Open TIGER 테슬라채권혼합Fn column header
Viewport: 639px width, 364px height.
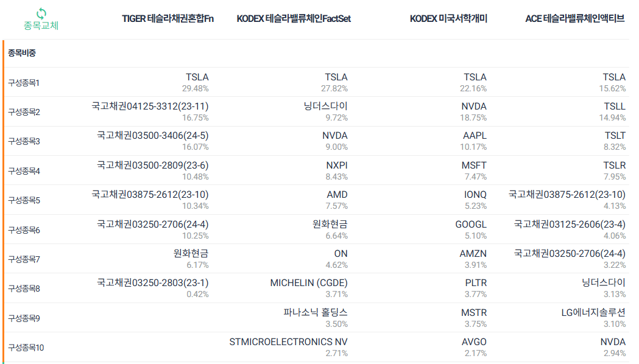[x=168, y=19]
